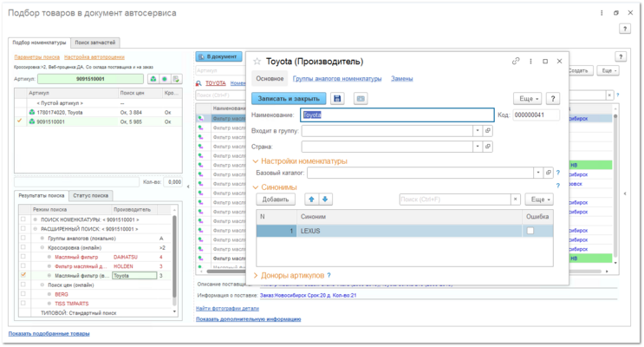
Task: Click Записать и закрыть button
Action: (289, 99)
